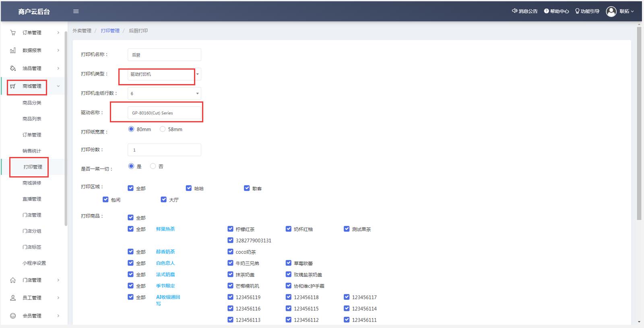The image size is (644, 328).
Task: Open the 联拓 account dropdown
Action: pyautogui.click(x=627, y=11)
